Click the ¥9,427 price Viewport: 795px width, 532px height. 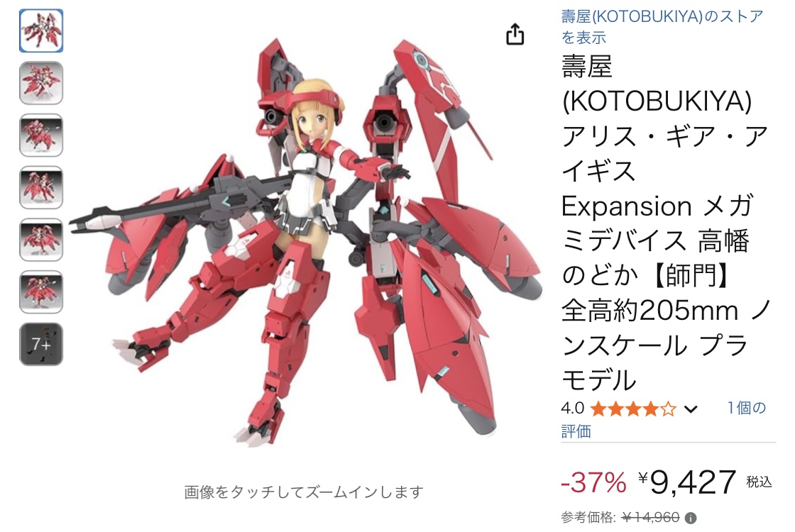(x=687, y=482)
